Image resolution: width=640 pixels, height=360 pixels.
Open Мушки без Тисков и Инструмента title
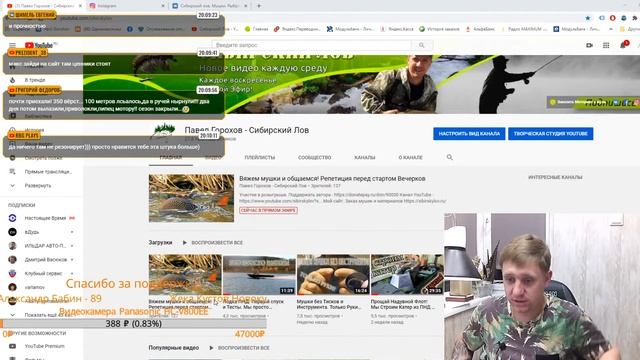tap(329, 304)
